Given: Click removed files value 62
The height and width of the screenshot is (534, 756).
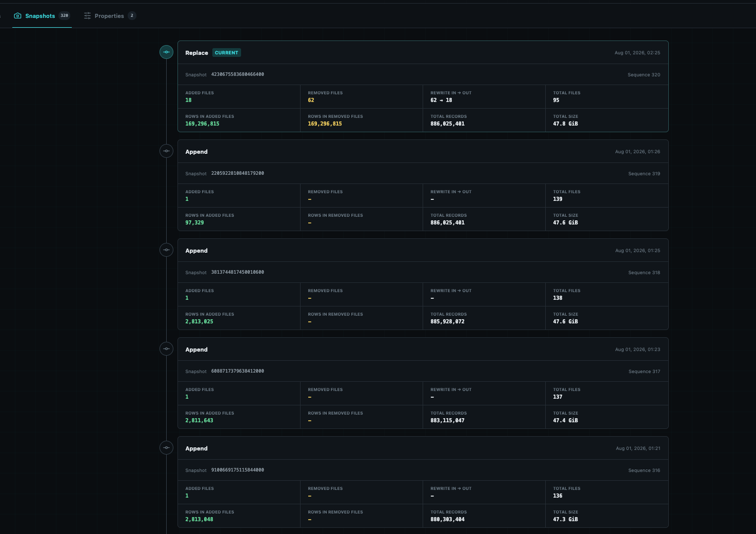Looking at the screenshot, I should pyautogui.click(x=311, y=100).
